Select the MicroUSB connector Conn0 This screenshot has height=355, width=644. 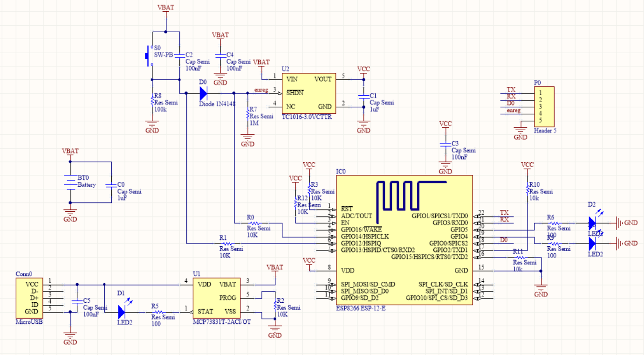pos(29,298)
